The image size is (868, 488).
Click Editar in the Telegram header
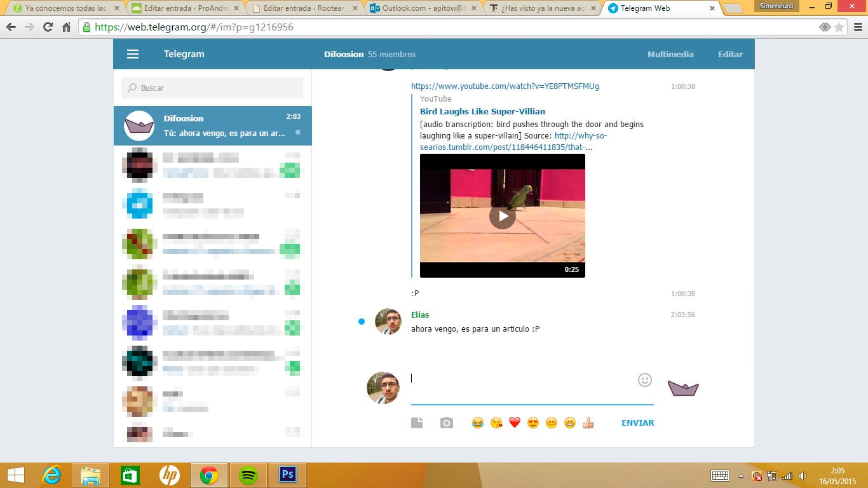(x=730, y=54)
